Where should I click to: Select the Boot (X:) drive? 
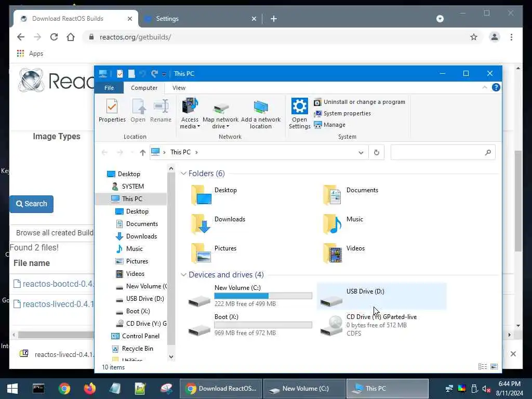click(250, 325)
